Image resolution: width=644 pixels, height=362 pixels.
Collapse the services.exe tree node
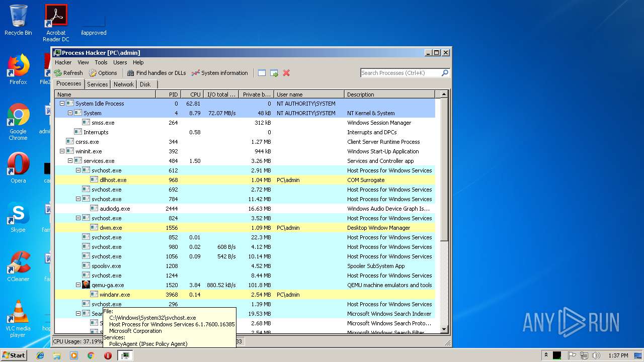point(70,161)
